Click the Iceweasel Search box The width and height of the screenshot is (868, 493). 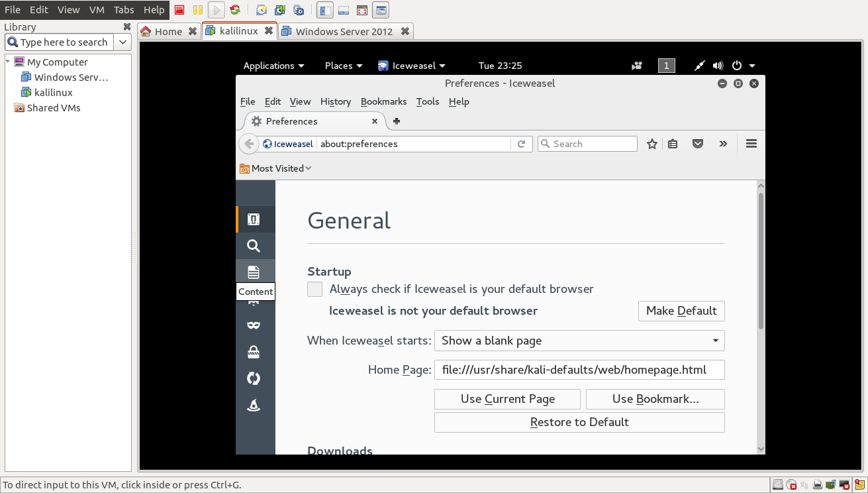(587, 144)
